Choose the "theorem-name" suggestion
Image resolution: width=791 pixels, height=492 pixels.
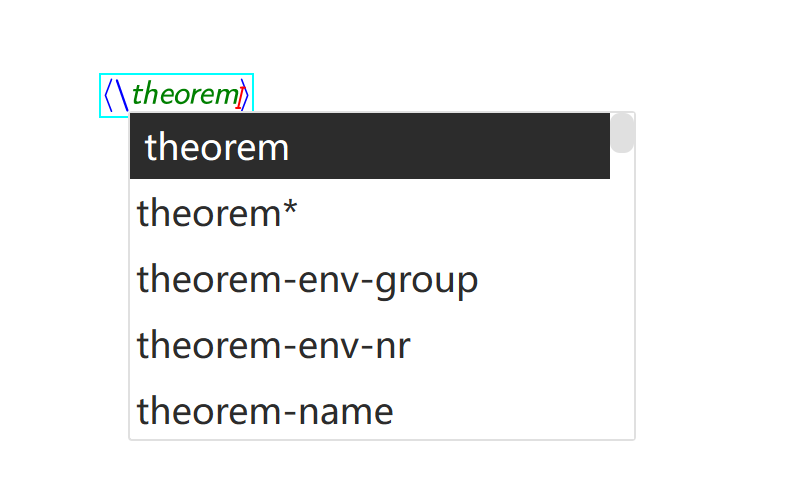coord(265,411)
